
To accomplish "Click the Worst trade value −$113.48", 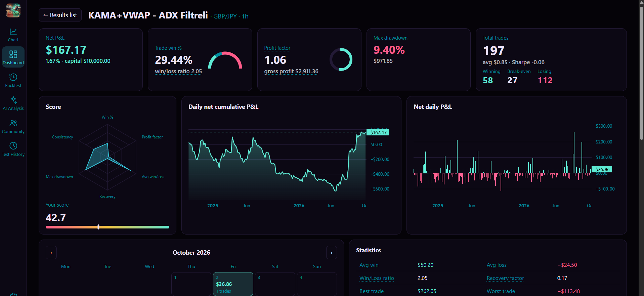I will (x=569, y=291).
